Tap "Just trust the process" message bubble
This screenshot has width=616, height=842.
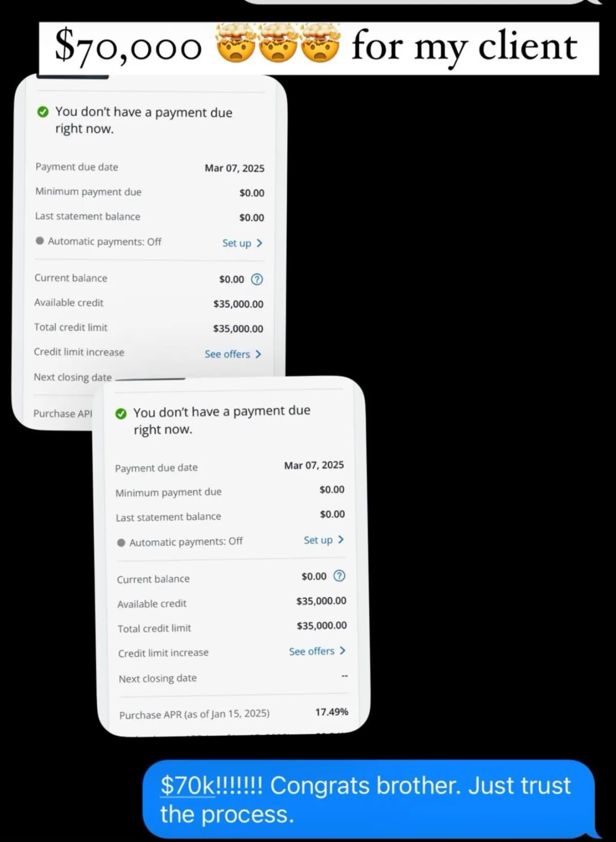pyautogui.click(x=368, y=799)
